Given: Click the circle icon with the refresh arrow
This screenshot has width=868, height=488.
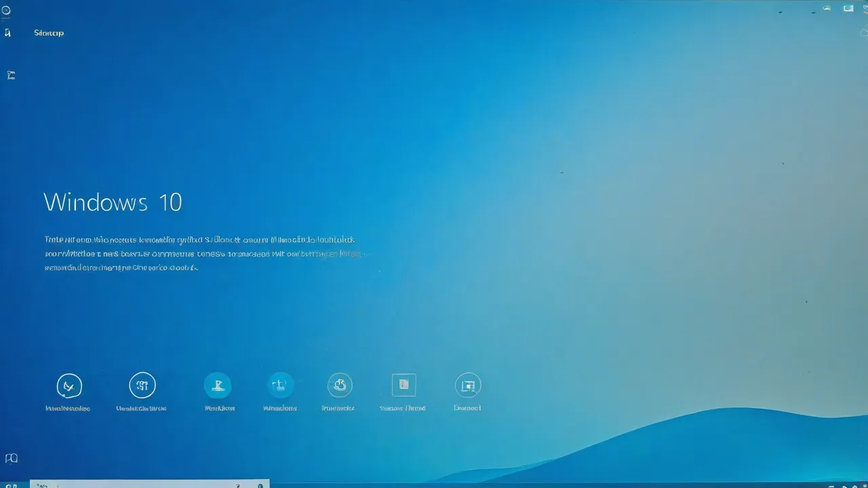Looking at the screenshot, I should point(340,385).
